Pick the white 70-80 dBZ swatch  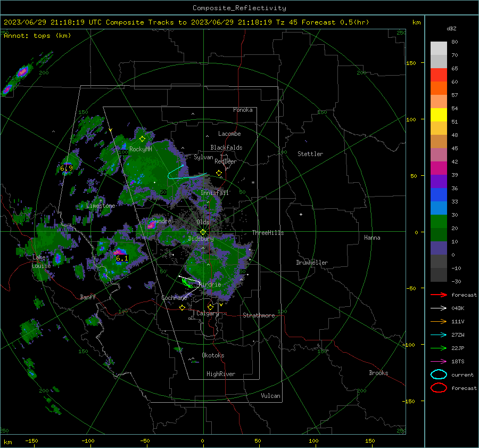[x=439, y=48]
